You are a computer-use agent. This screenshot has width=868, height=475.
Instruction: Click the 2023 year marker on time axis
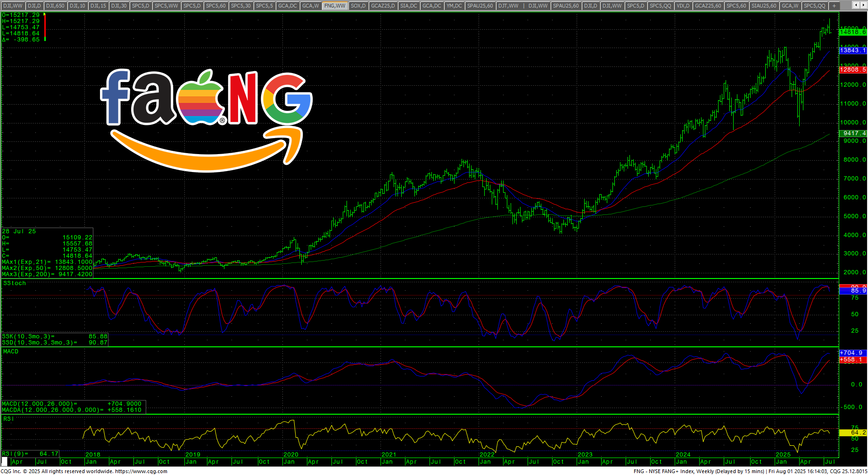click(x=585, y=455)
